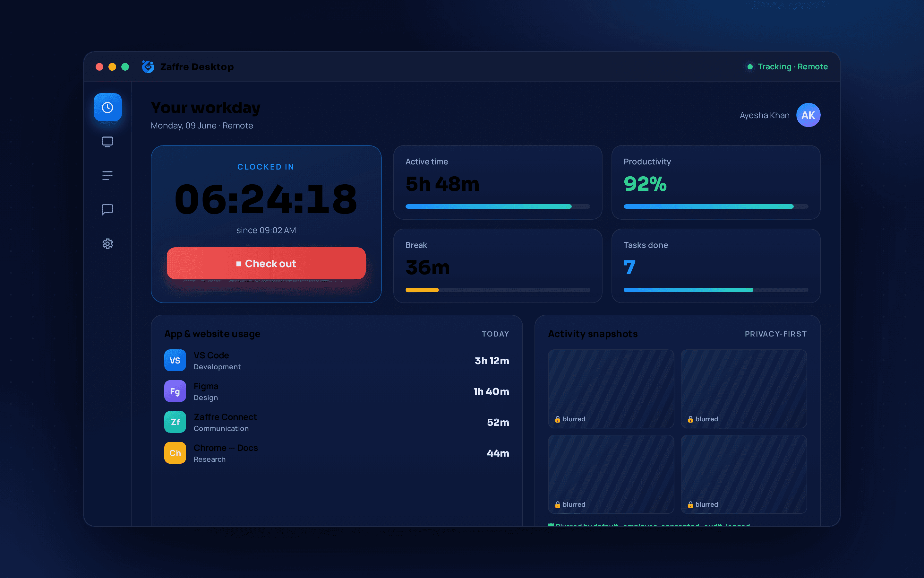The image size is (924, 578).
Task: Open settings gear in sidebar
Action: [108, 243]
